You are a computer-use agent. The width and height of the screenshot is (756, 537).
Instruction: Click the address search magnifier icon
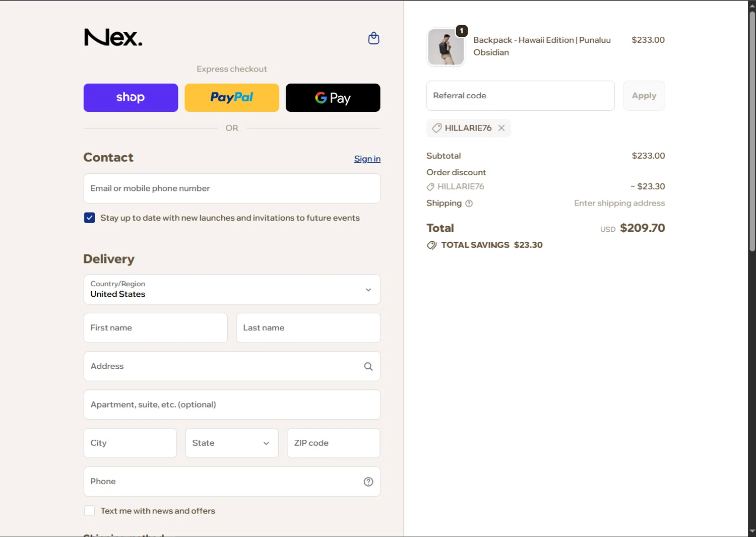[x=368, y=366]
